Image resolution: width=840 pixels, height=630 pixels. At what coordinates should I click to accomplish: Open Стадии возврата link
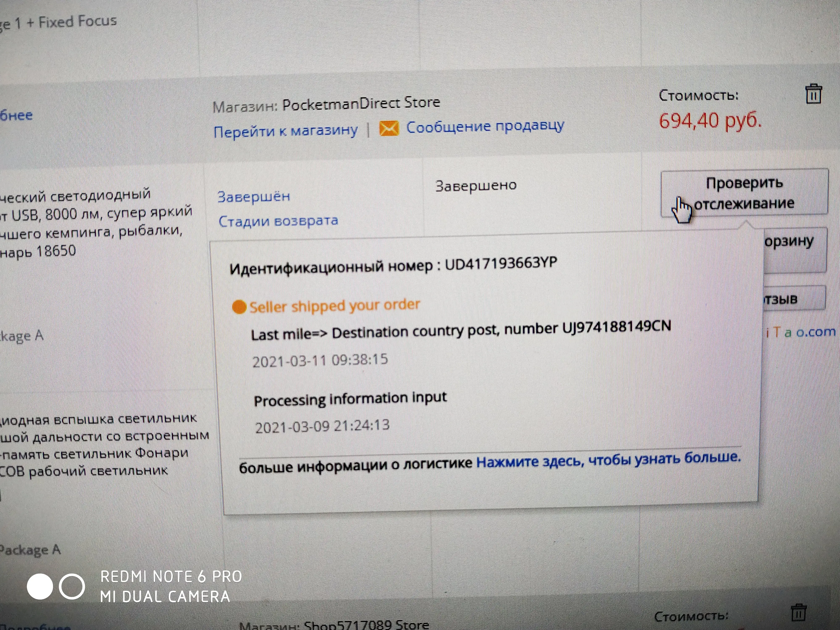pos(278,221)
